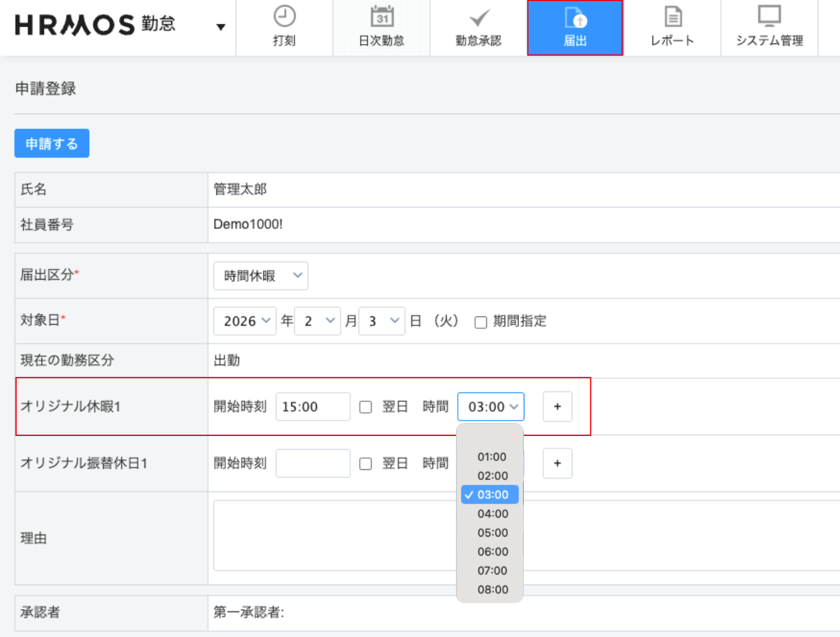Click plus button in オリジナル振替休日1 row

point(557,463)
